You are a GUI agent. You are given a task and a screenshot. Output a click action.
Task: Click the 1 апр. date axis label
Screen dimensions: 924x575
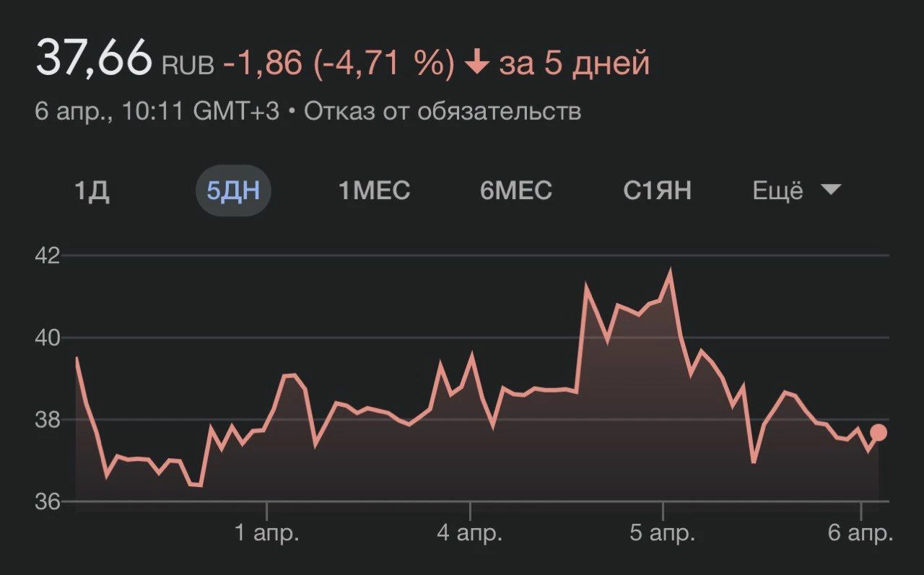266,534
